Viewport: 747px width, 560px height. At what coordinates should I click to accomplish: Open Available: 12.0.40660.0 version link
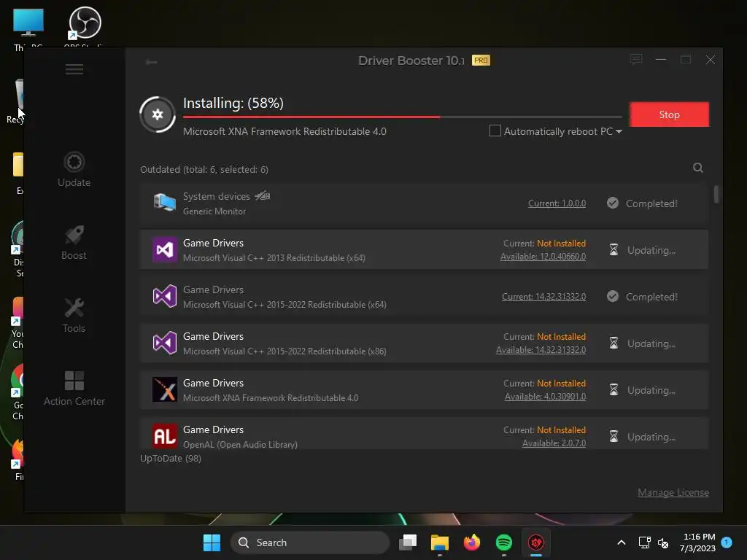(x=543, y=256)
